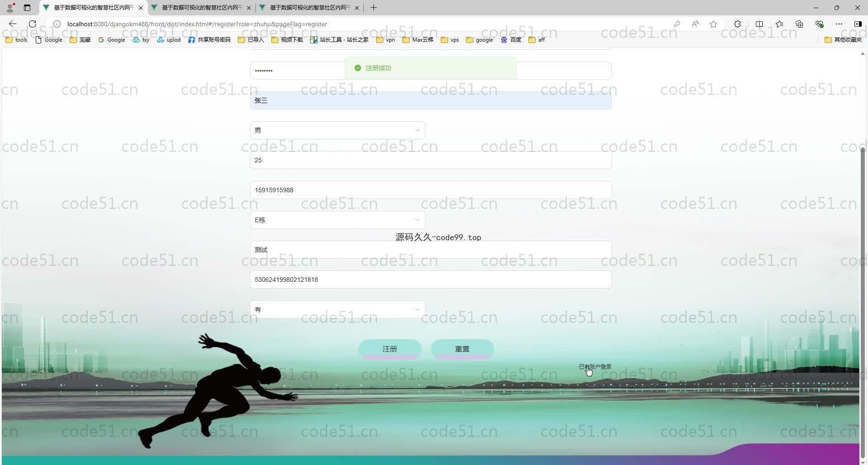Open the lowercase google bookmark folder
Screen dimensions: 868x465
tap(479, 40)
